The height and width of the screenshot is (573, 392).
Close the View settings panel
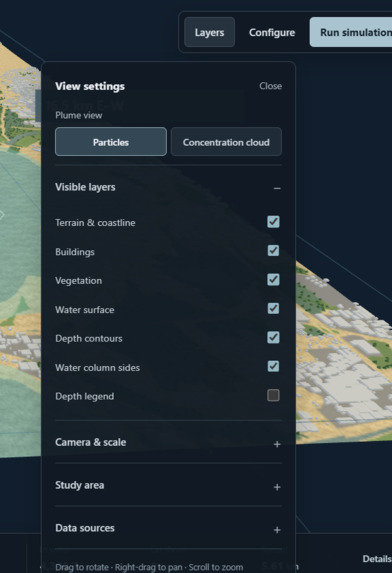pos(270,86)
